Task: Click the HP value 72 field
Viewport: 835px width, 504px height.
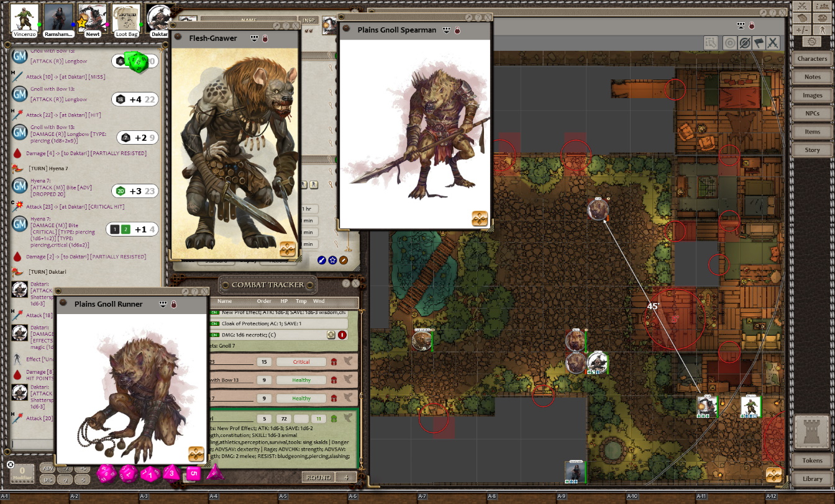Action: pos(283,419)
